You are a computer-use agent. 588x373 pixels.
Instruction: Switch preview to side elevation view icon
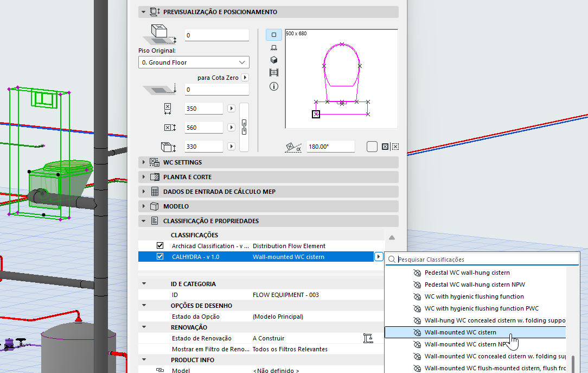pyautogui.click(x=274, y=48)
